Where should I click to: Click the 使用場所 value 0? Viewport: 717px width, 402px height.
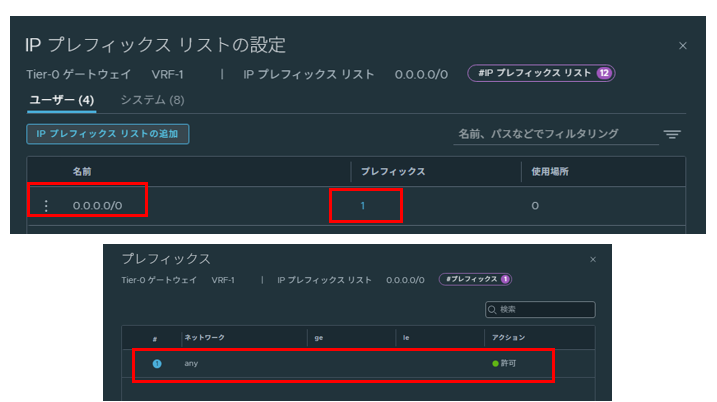535,206
